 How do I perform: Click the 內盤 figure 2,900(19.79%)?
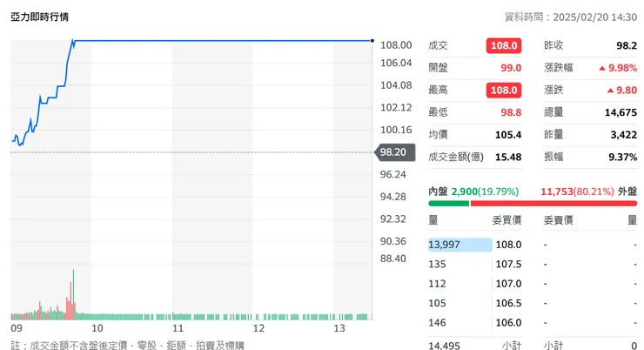click(x=485, y=192)
